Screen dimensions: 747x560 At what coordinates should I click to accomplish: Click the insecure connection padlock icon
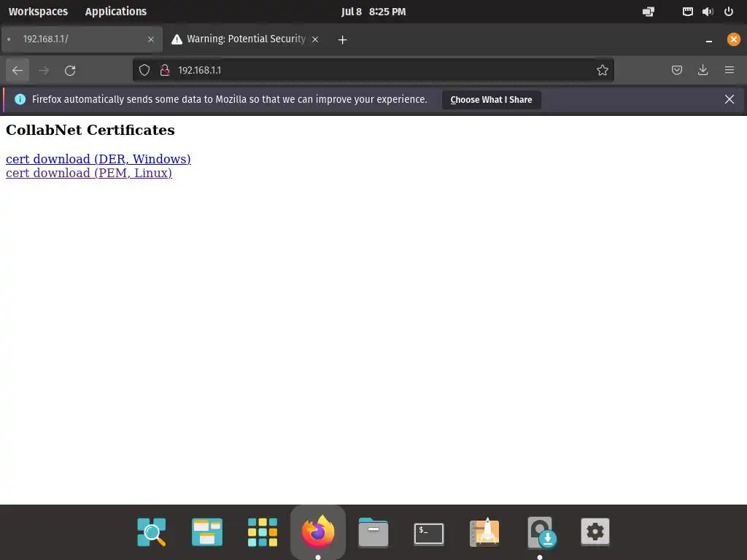tap(165, 71)
